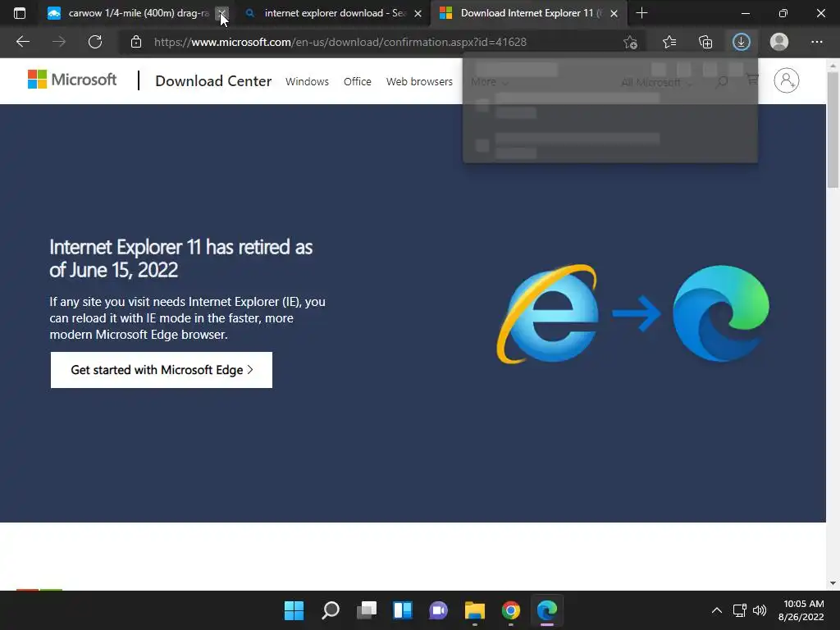Open the clock and date panel
Viewport: 840px width, 630px height.
pos(801,610)
